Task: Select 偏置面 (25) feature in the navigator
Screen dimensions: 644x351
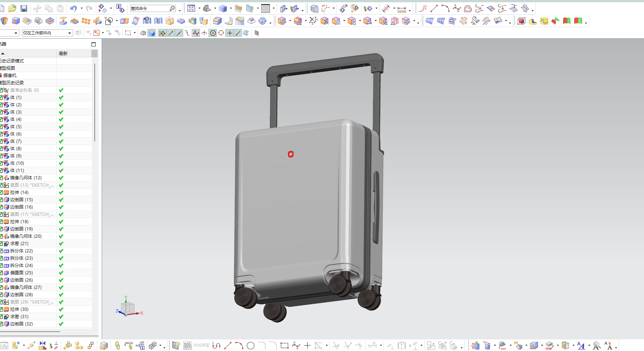Action: point(21,273)
